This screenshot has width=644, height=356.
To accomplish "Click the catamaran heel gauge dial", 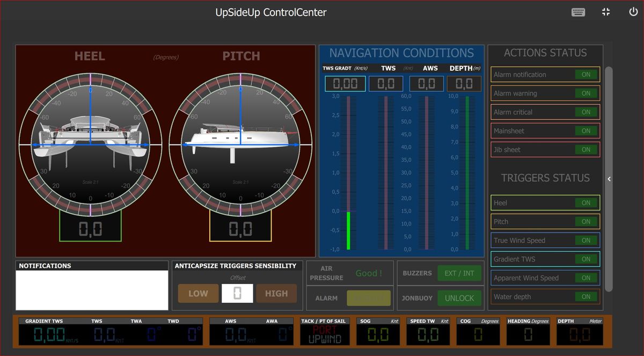I will [x=90, y=145].
